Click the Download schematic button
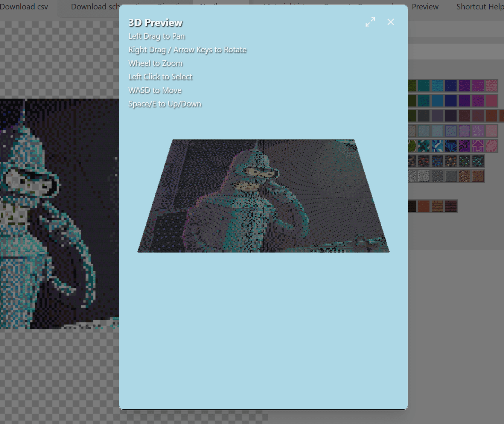The image size is (504, 424). click(x=94, y=7)
